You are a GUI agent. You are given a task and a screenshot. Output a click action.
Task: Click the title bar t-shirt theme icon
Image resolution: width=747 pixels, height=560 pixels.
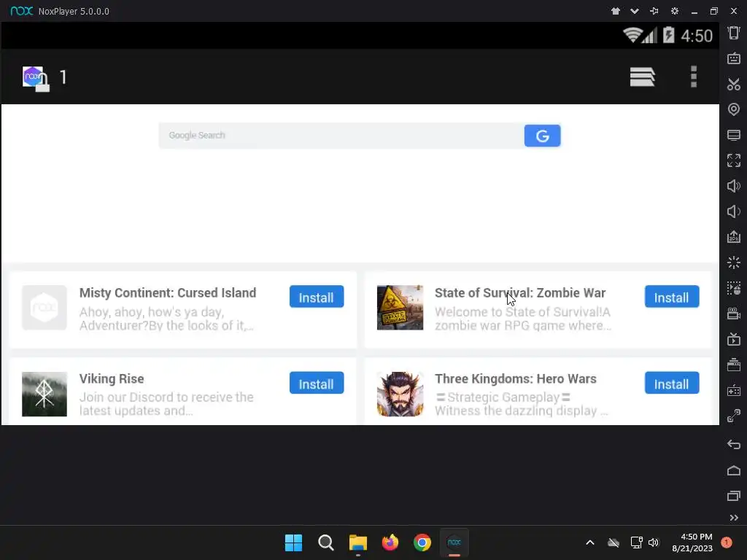(616, 11)
